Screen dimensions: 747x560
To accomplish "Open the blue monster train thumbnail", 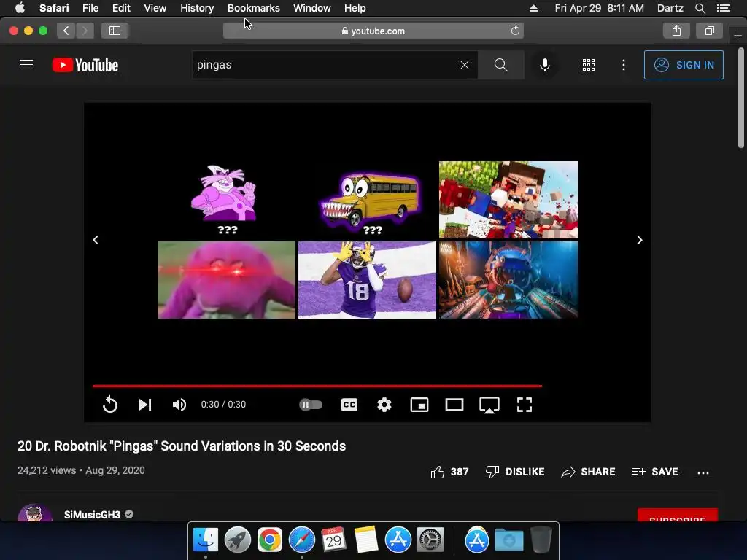I will click(508, 279).
